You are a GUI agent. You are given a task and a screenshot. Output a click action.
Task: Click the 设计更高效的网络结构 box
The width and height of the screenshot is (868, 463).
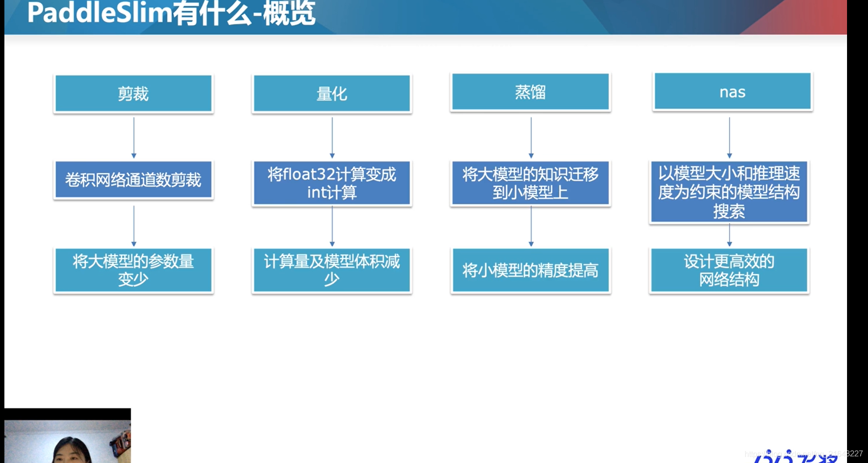click(x=729, y=270)
